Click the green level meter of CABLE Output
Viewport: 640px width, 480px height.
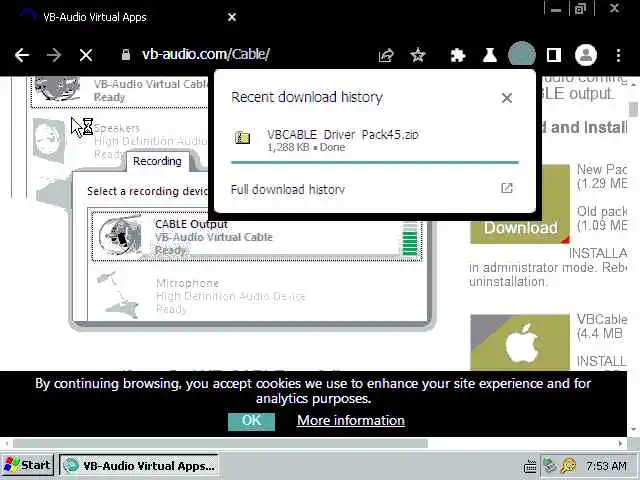point(410,240)
